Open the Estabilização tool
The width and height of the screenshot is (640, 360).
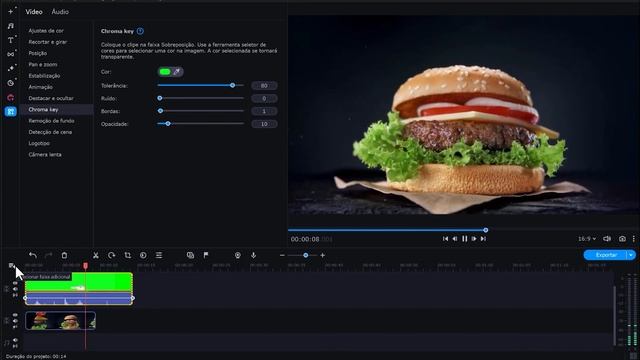44,76
